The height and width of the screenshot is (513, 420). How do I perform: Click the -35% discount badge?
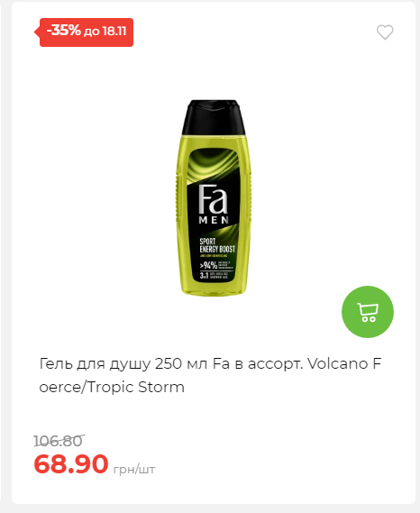pos(87,32)
